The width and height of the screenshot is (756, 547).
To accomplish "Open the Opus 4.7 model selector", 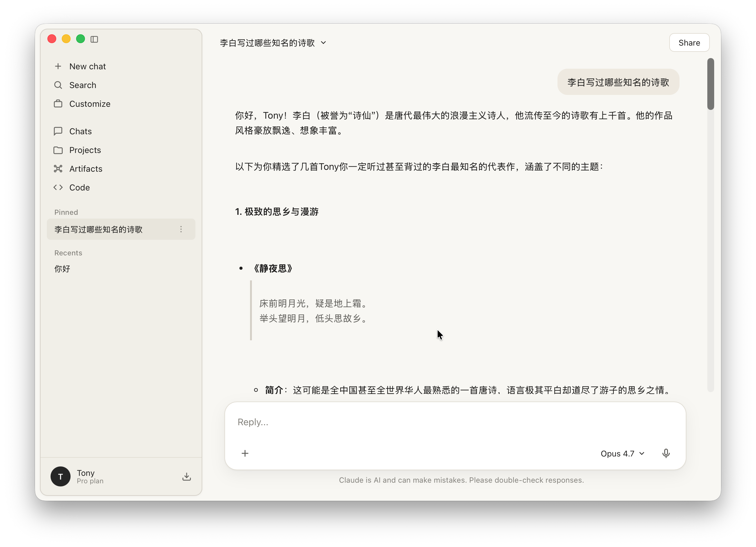I will [x=622, y=454].
